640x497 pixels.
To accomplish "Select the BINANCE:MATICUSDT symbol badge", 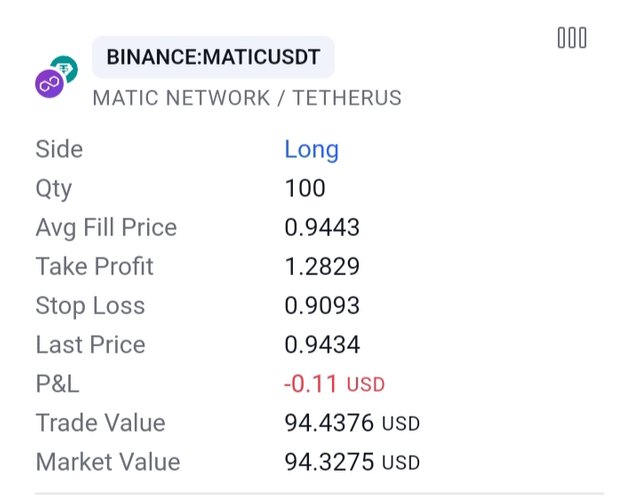I will [213, 57].
